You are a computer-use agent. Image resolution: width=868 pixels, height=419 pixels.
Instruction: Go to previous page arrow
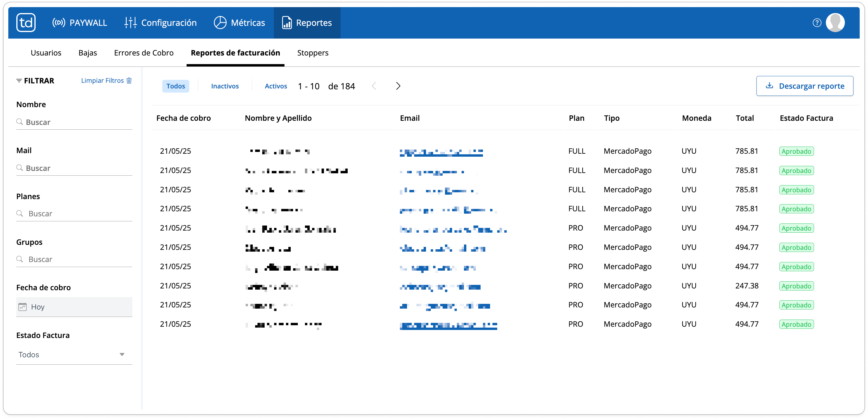[x=374, y=86]
